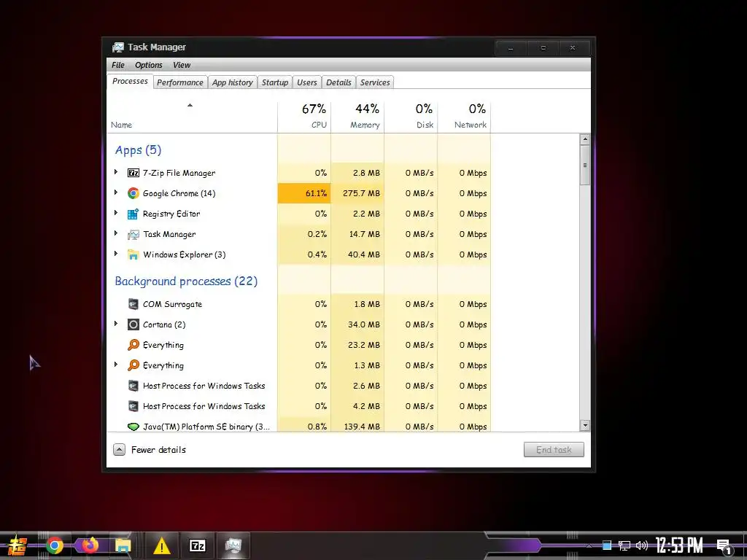Viewport: 747px width, 560px height.
Task: Click the second Host Process for Windows Tasks icon
Action: click(133, 406)
